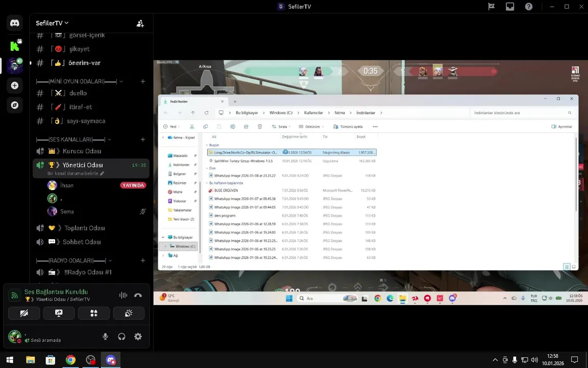Set a channel status for Yönetici Odası
This screenshot has width=588, height=368.
pyautogui.click(x=76, y=173)
